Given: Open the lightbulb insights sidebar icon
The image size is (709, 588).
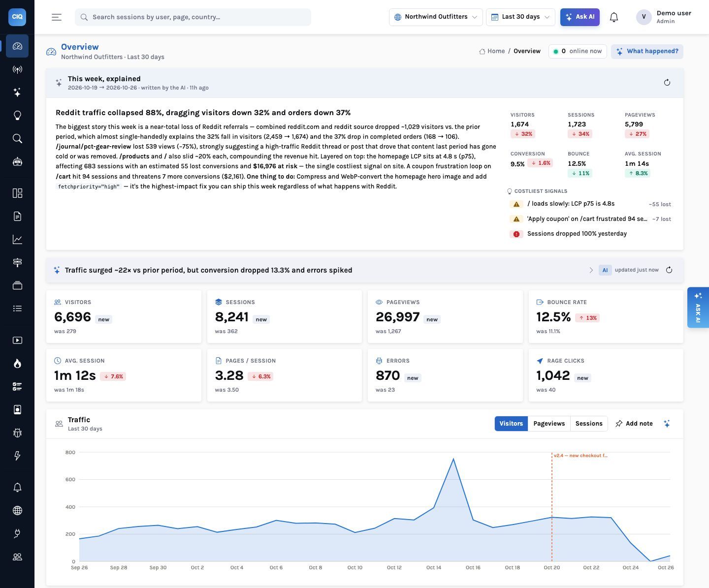Looking at the screenshot, I should 17,116.
